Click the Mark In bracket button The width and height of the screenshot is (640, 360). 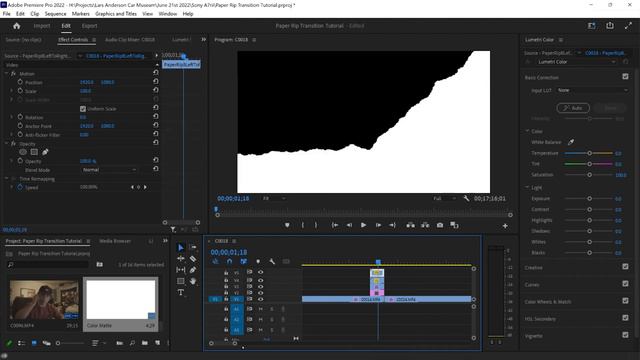coord(302,225)
